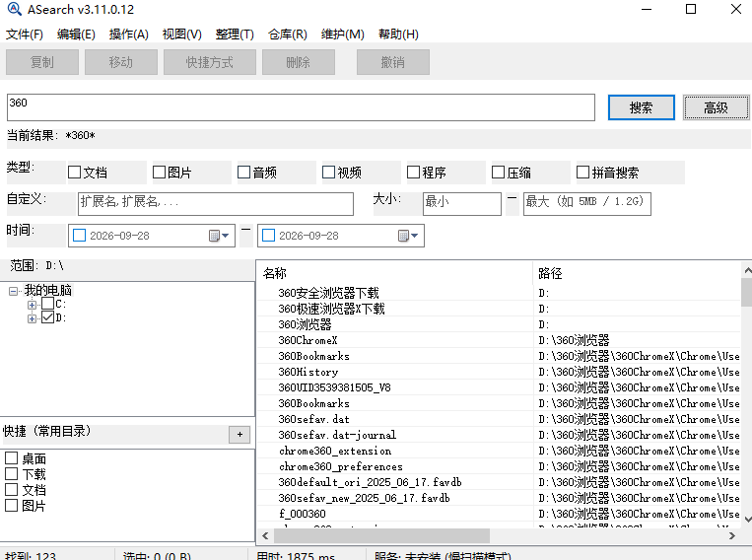Click the 搜索 button
752x560 pixels.
click(642, 107)
